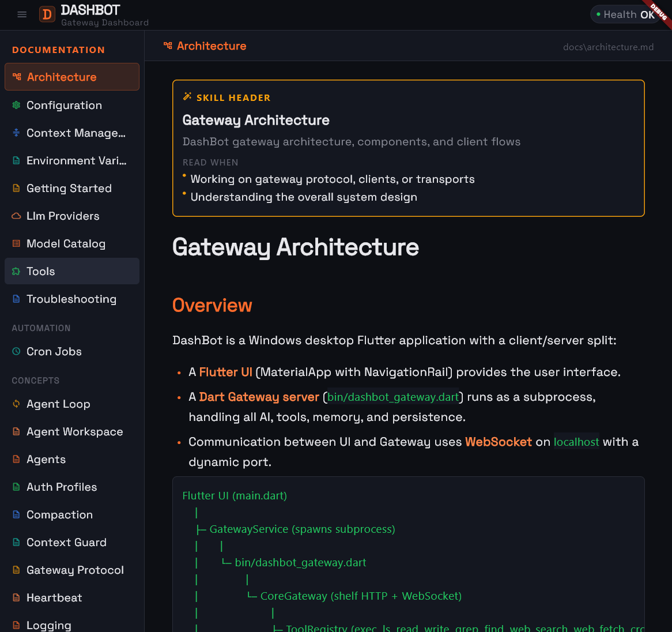Select the Configuration gear icon

[16, 105]
